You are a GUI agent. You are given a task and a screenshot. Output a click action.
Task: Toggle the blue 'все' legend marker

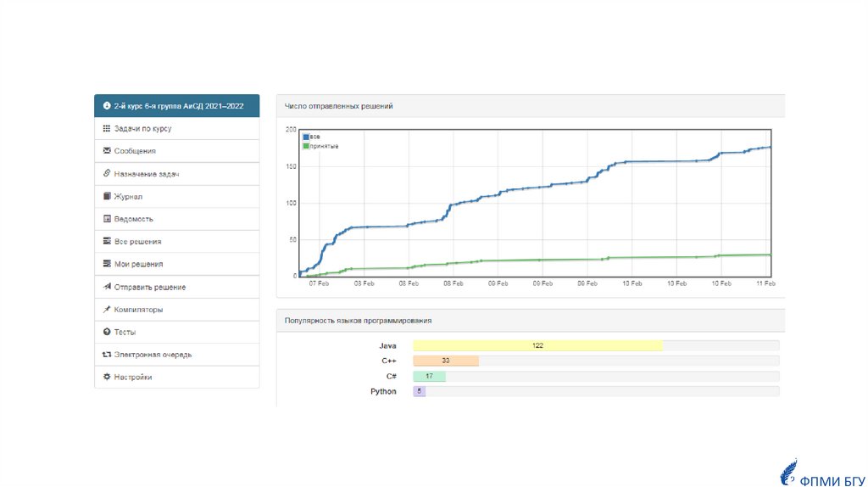point(306,137)
